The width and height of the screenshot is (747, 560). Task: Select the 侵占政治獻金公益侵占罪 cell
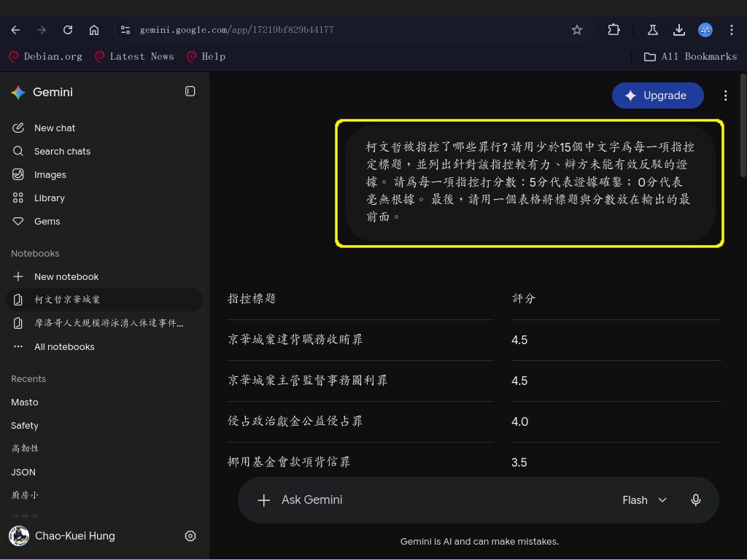tap(295, 421)
